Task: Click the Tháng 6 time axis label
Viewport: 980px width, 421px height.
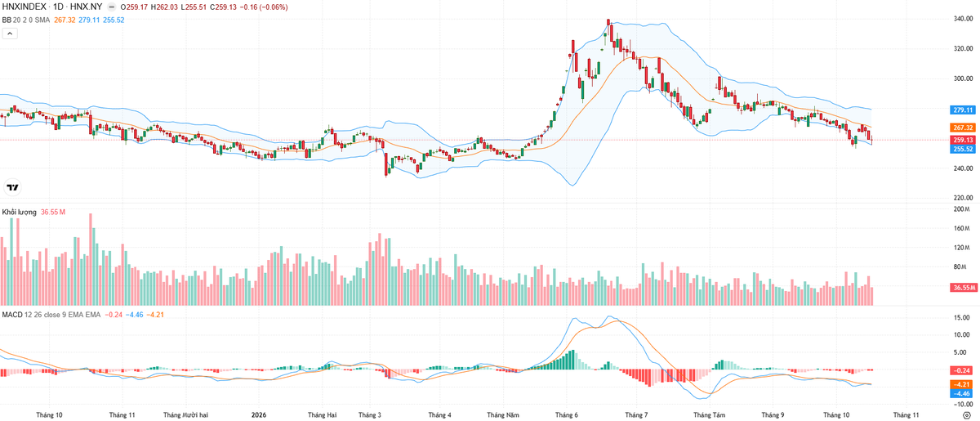Action: click(565, 414)
